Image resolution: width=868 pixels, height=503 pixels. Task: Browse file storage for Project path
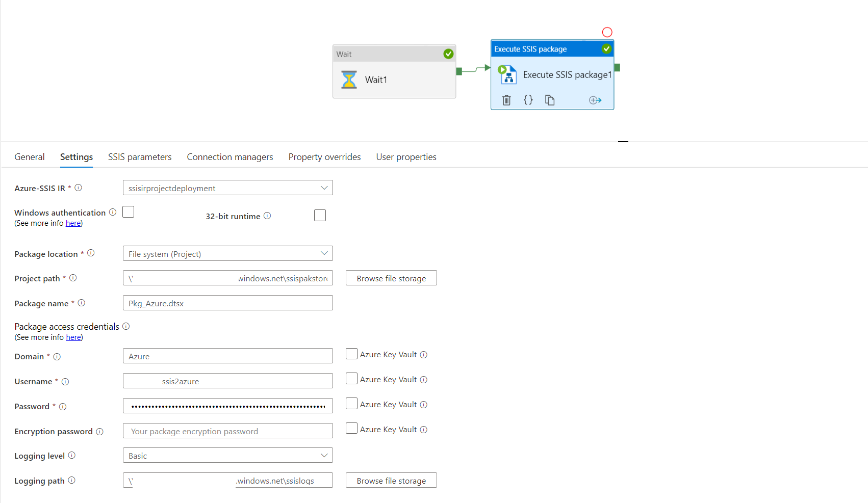[391, 278]
